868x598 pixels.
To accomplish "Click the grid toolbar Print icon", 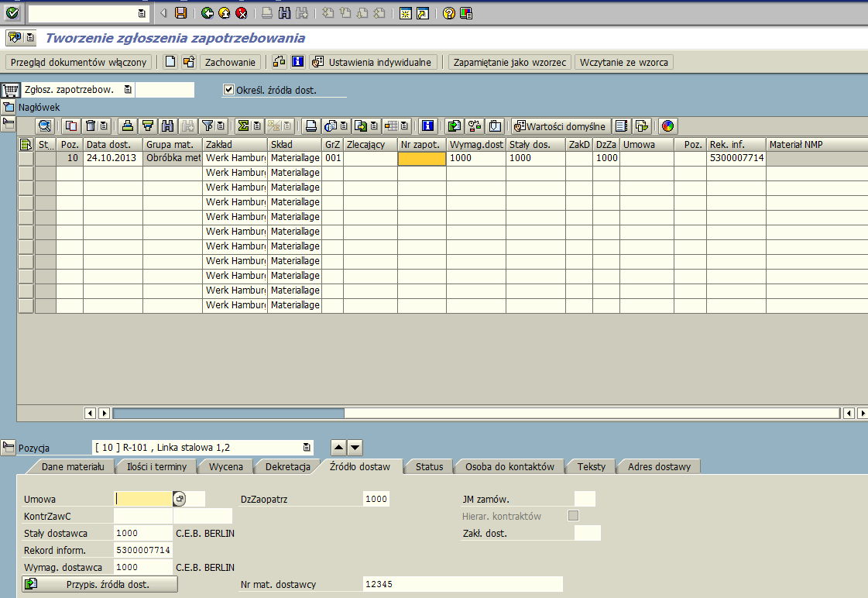I will [x=311, y=126].
